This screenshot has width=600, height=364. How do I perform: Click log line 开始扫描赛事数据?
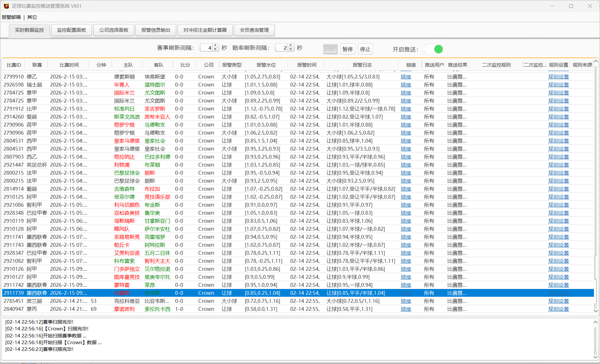[46, 336]
